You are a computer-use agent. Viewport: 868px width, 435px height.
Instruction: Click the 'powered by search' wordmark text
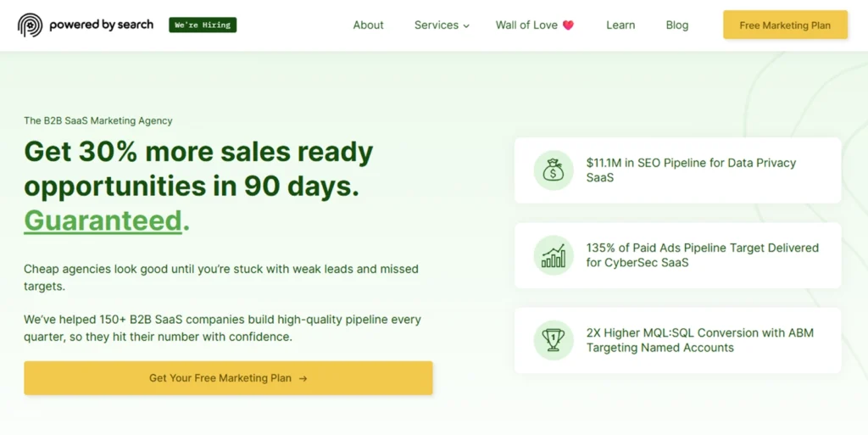pyautogui.click(x=101, y=25)
